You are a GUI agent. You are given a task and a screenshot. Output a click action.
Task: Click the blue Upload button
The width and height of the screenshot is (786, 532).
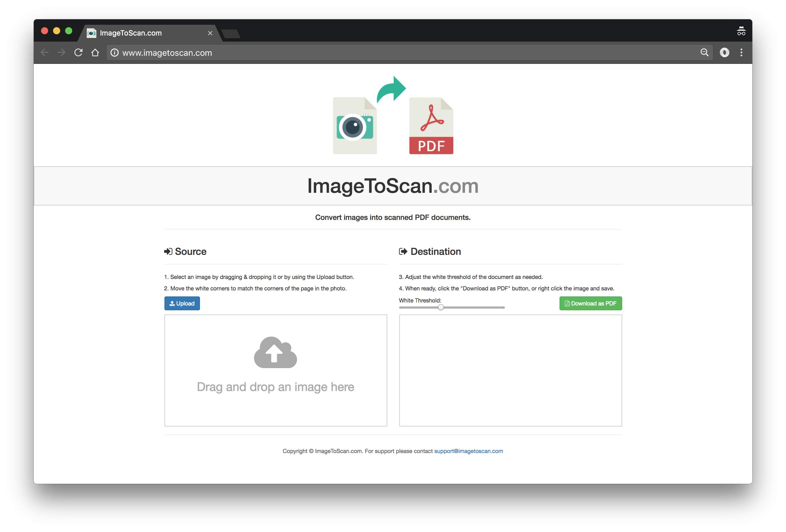click(x=182, y=303)
